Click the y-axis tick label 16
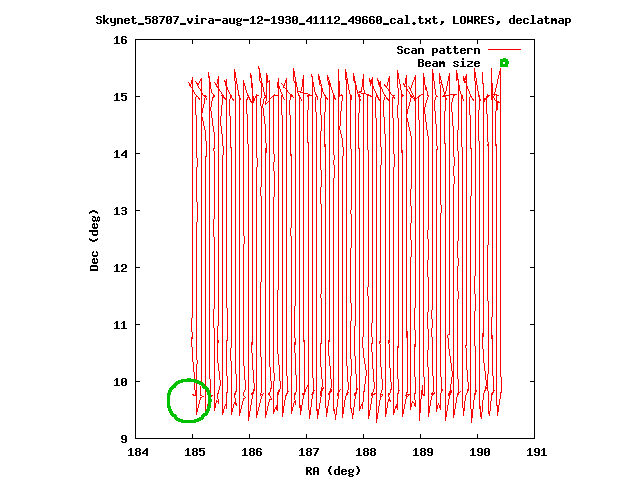The width and height of the screenshot is (640, 480). pyautogui.click(x=120, y=40)
